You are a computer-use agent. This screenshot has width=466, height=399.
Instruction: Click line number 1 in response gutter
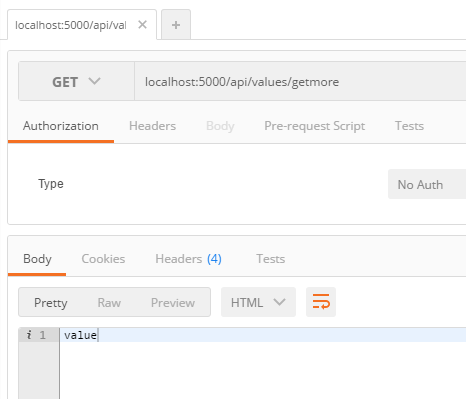pos(42,335)
